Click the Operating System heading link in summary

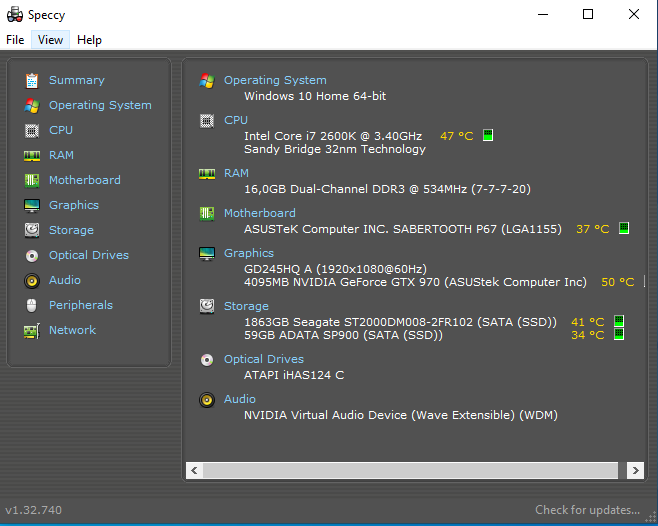tap(275, 80)
